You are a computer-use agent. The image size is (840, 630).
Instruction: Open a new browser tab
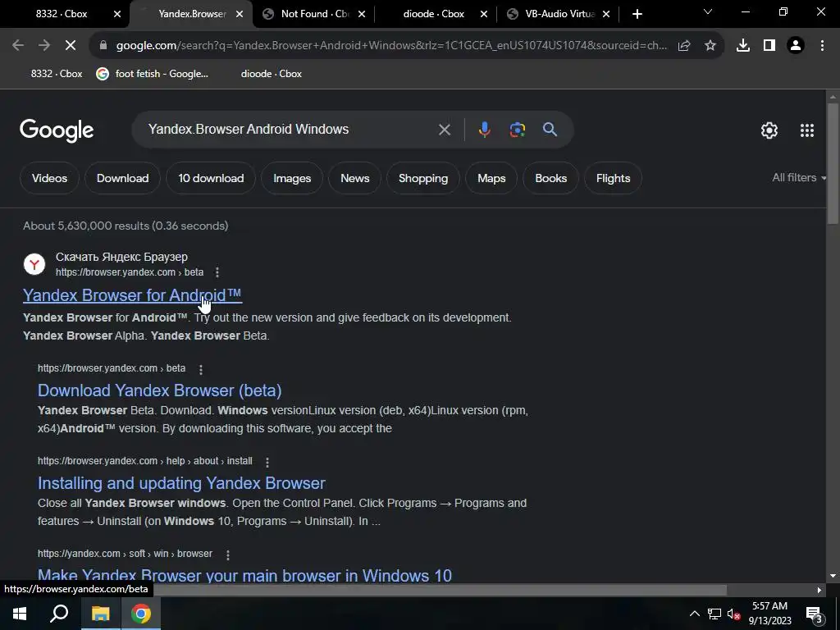637,14
